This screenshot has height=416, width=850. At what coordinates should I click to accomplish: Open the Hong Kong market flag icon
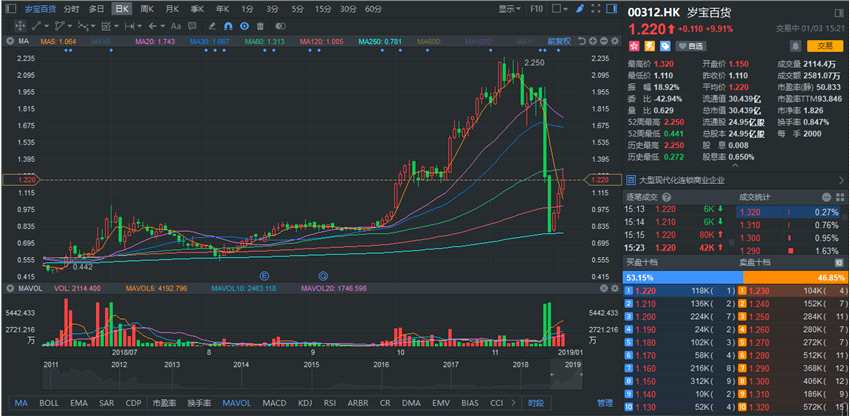pyautogui.click(x=634, y=46)
